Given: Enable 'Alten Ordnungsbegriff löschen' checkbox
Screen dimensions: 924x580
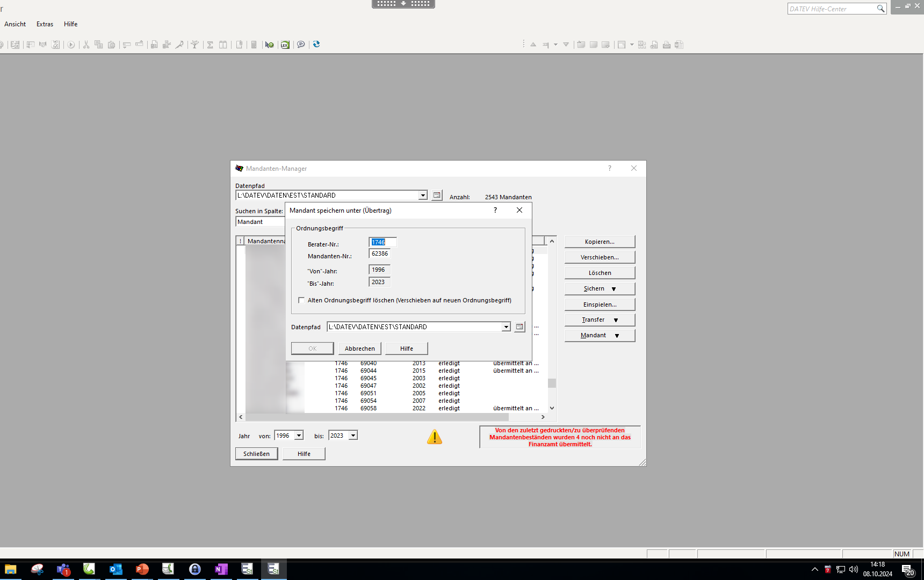Looking at the screenshot, I should 301,300.
